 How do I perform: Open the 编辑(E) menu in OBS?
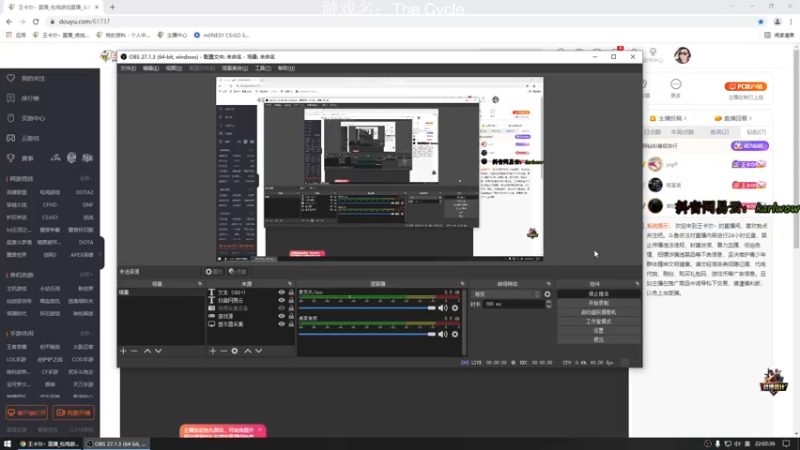151,68
